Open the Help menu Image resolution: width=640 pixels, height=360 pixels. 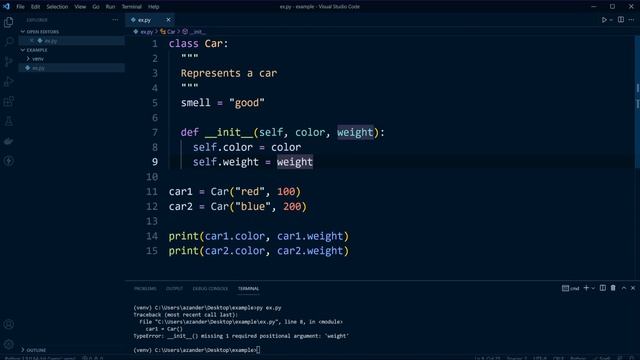pos(153,7)
